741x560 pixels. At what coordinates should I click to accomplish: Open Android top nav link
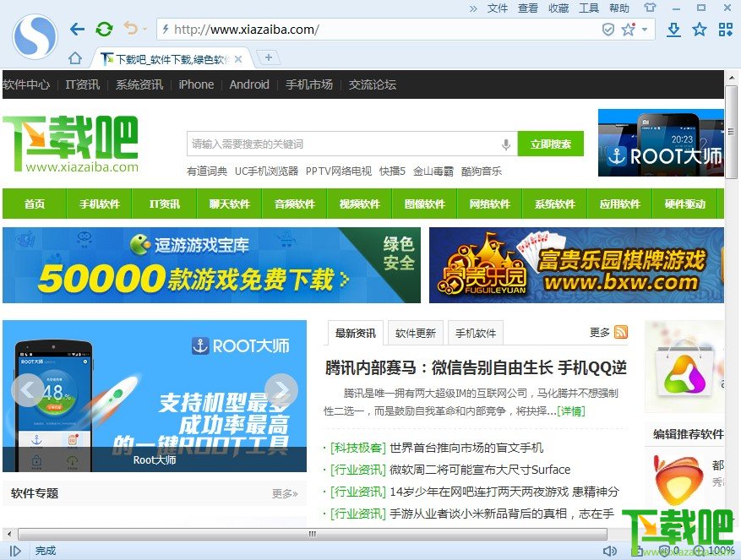(249, 84)
